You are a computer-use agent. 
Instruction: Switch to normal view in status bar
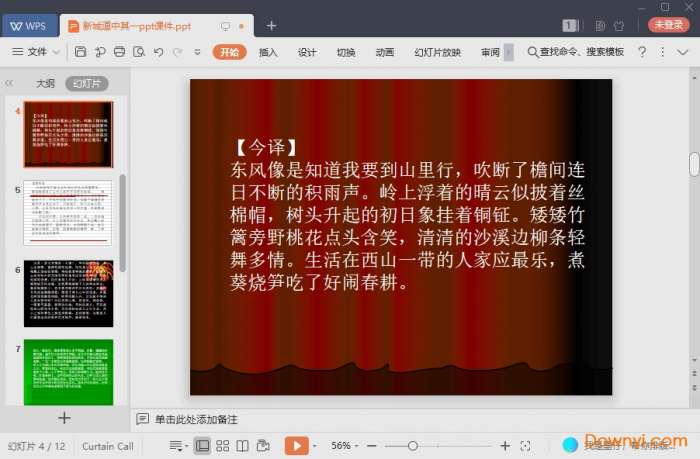pyautogui.click(x=202, y=446)
